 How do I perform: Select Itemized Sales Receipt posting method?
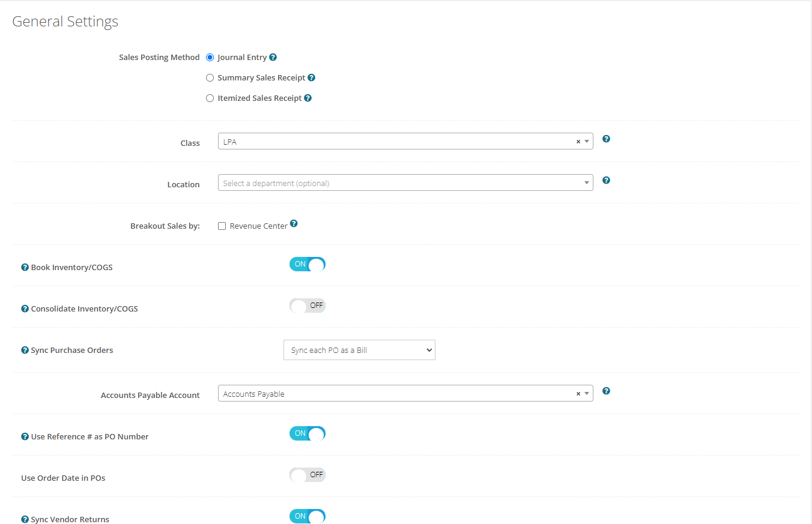tap(210, 98)
